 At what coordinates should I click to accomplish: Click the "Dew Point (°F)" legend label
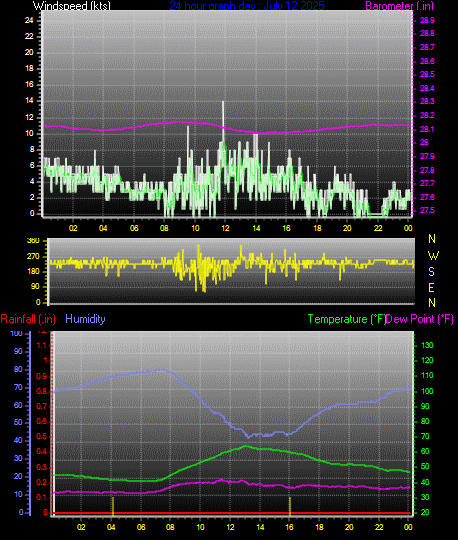420,319
